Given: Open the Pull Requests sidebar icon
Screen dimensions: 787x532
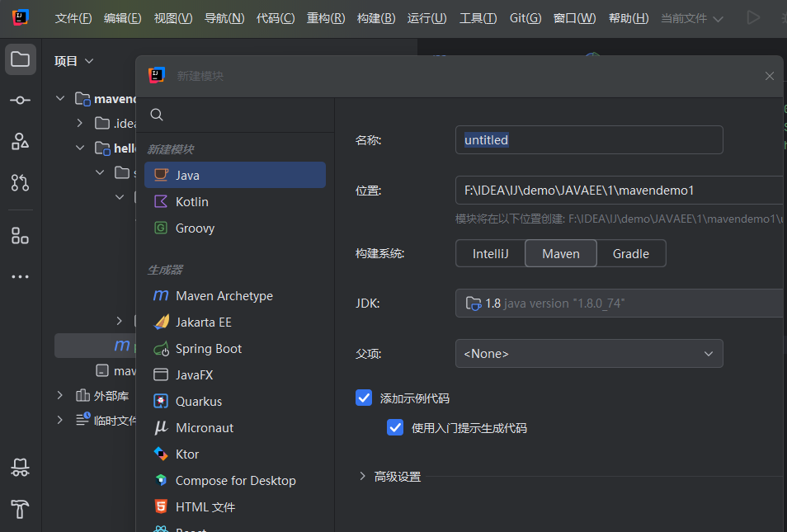Looking at the screenshot, I should click(21, 182).
